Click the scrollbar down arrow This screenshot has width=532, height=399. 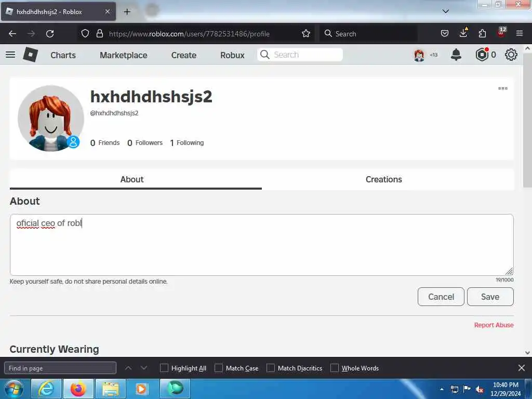[x=527, y=353]
